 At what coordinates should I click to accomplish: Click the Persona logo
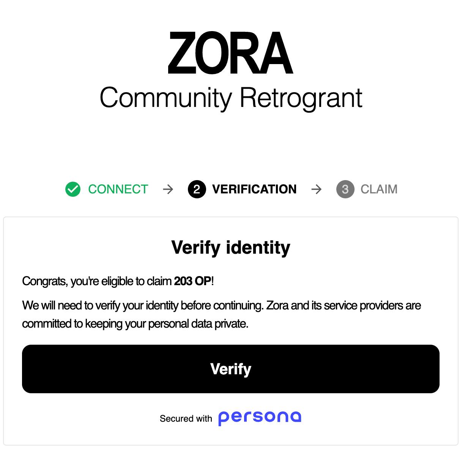(260, 417)
